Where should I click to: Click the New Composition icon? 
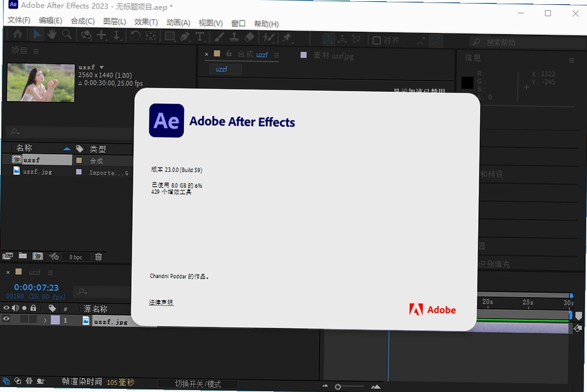[37, 256]
